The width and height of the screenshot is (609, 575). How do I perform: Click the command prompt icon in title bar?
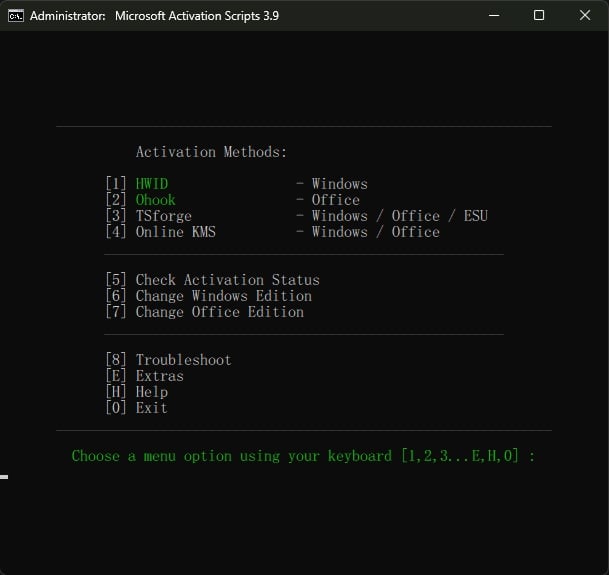coord(15,16)
